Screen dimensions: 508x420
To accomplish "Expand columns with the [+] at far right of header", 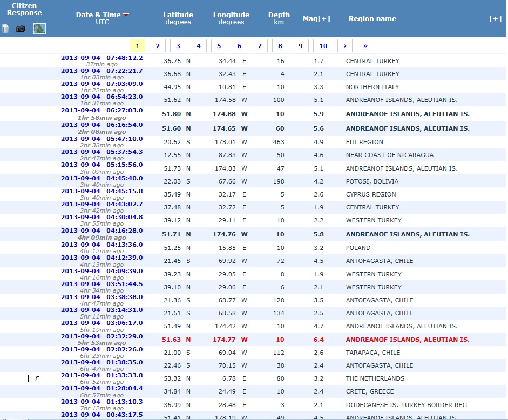I will click(495, 18).
